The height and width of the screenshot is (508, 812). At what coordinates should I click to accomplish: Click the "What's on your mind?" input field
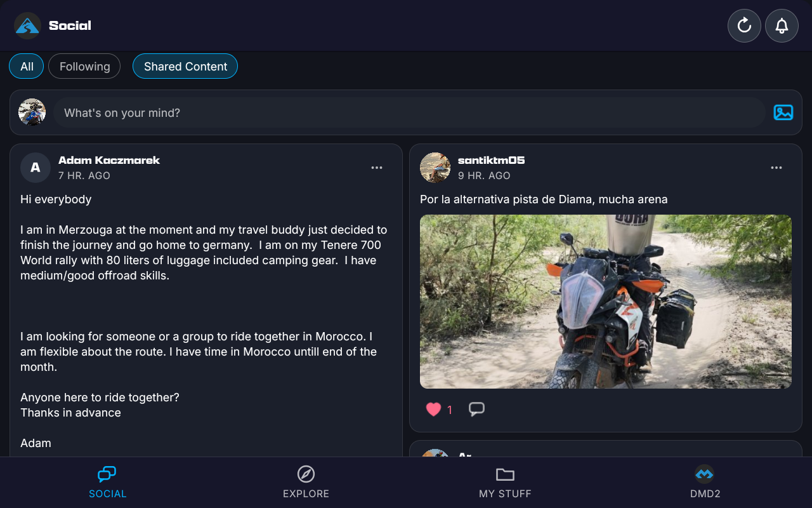pos(409,112)
